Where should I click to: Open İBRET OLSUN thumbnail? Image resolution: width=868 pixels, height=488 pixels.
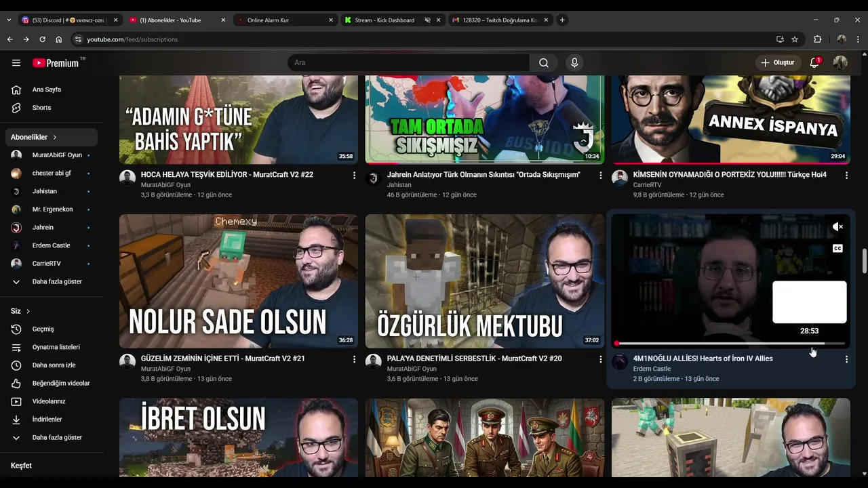tap(239, 438)
